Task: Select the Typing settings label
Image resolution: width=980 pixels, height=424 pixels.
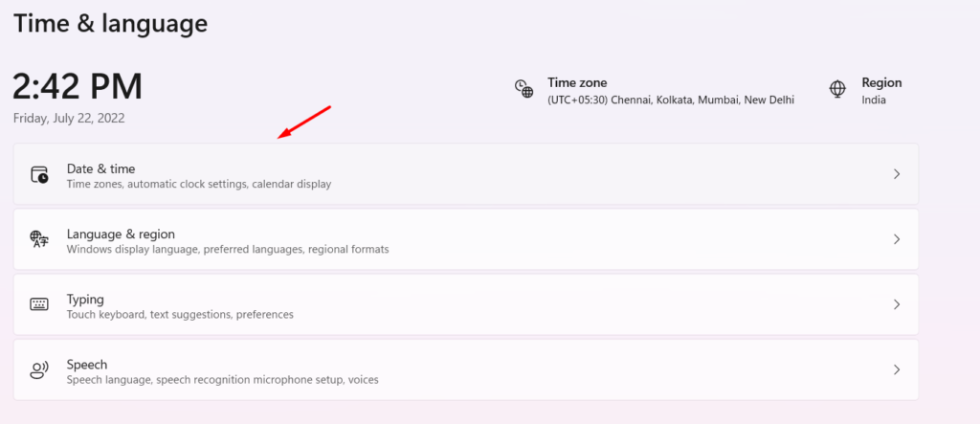Action: click(x=85, y=299)
